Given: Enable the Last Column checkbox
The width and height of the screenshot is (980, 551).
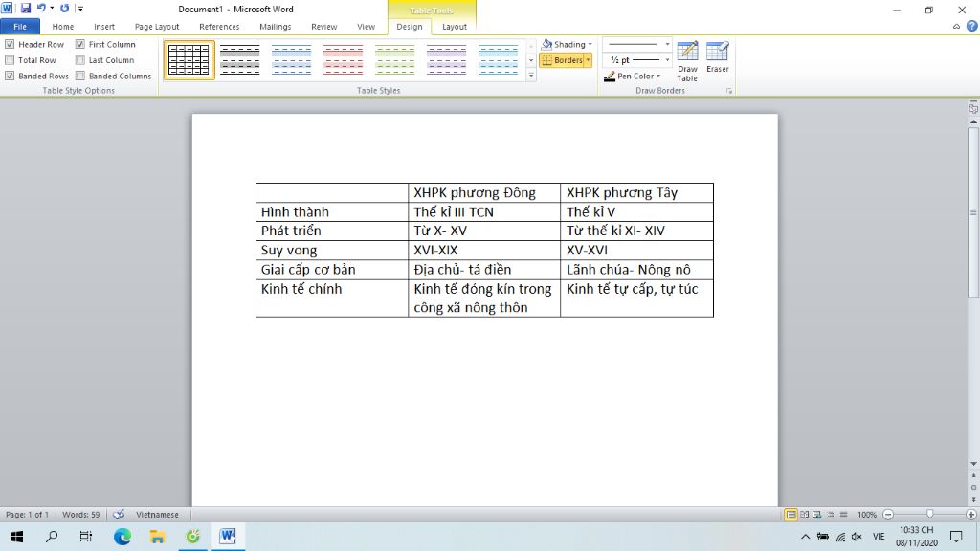Looking at the screenshot, I should click(80, 60).
